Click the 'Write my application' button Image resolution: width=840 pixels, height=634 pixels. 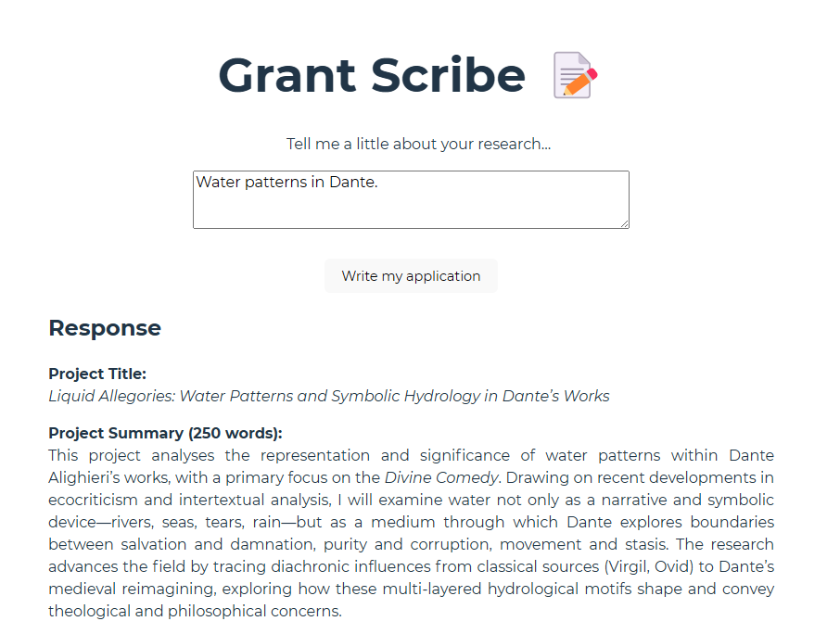point(411,276)
